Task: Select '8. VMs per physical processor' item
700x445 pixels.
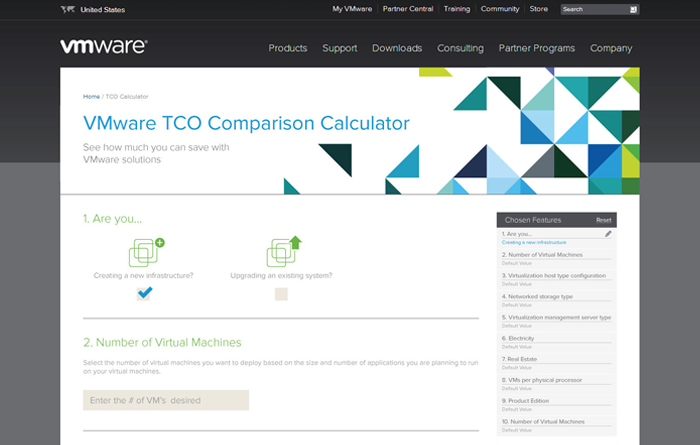Action: tap(542, 380)
